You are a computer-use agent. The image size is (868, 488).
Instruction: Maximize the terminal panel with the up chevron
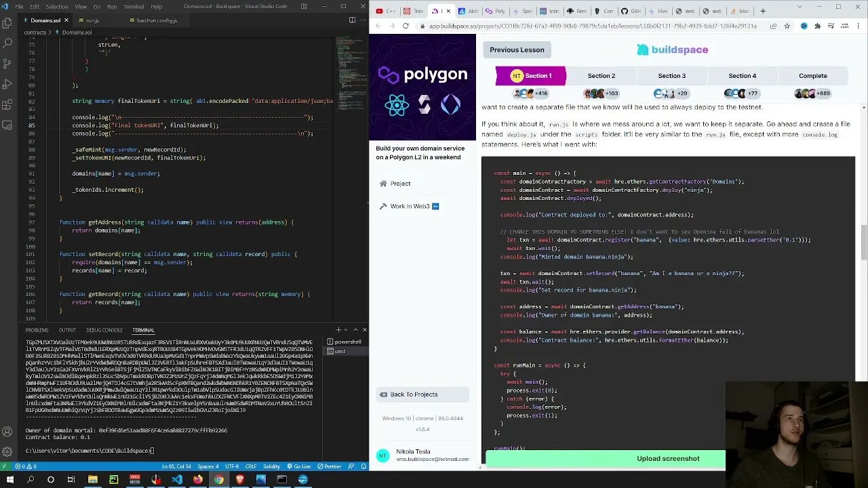click(x=355, y=330)
